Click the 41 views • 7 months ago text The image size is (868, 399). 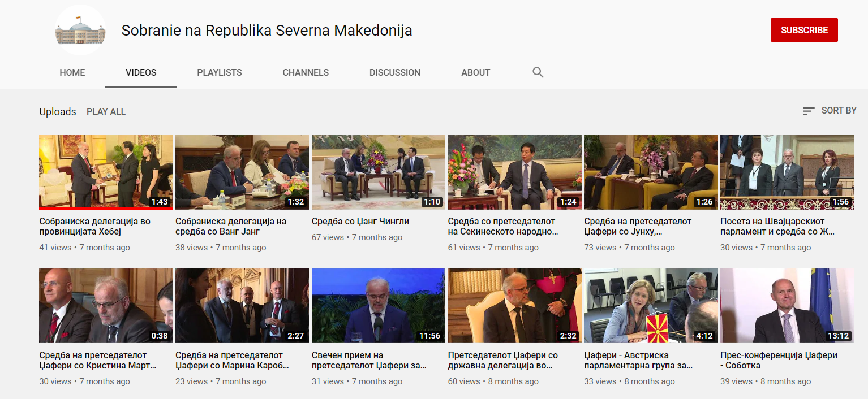(x=84, y=248)
